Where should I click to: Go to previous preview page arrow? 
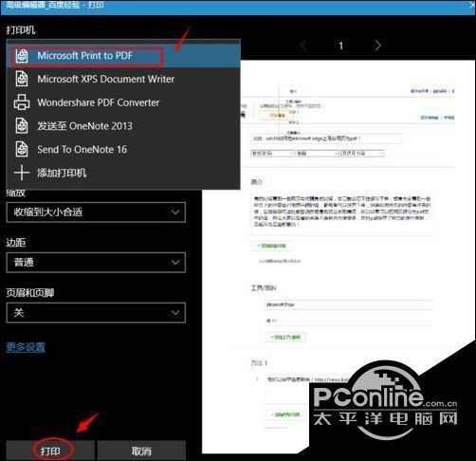tap(304, 46)
